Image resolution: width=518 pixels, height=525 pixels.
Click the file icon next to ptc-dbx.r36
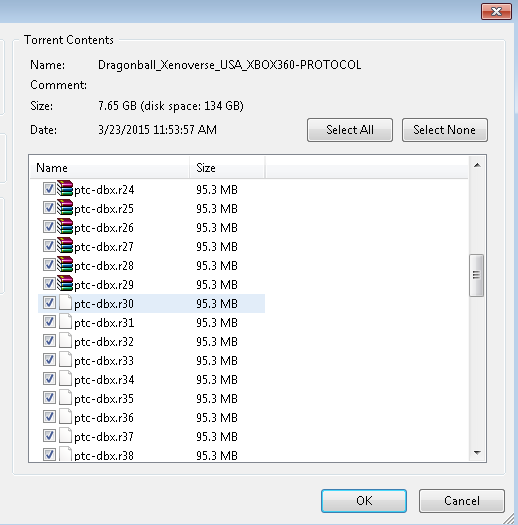point(65,417)
